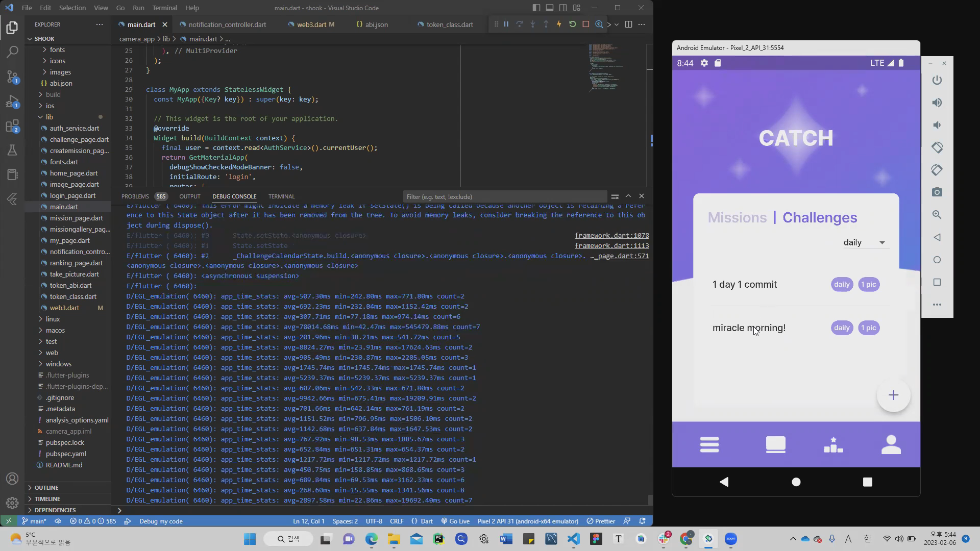Rotate emulator left

(x=937, y=147)
